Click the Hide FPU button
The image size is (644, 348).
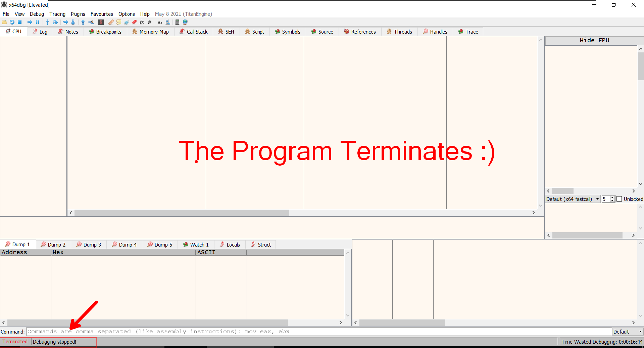[594, 40]
